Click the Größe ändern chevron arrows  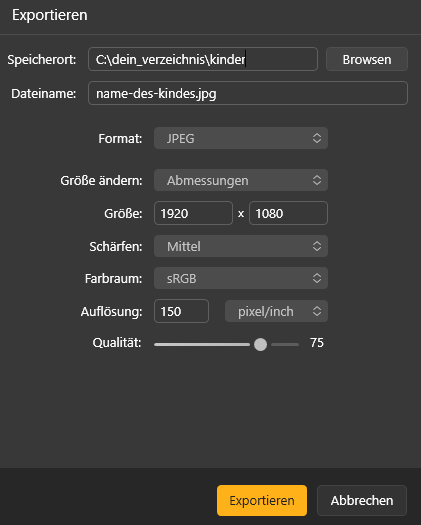pos(317,180)
